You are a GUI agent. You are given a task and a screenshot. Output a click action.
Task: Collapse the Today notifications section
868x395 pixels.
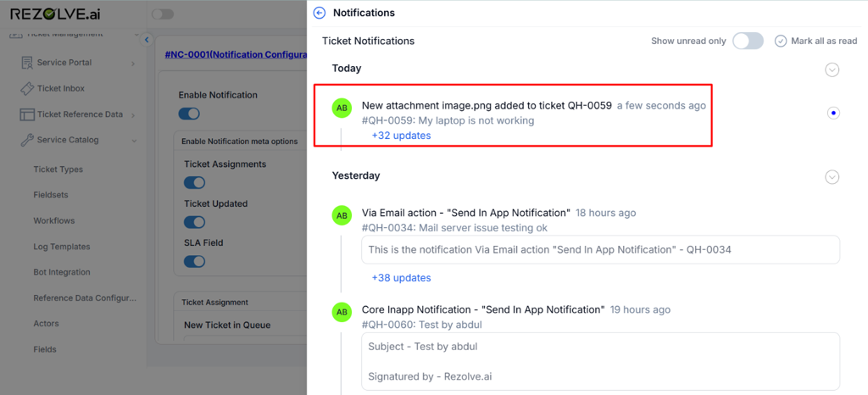tap(832, 70)
